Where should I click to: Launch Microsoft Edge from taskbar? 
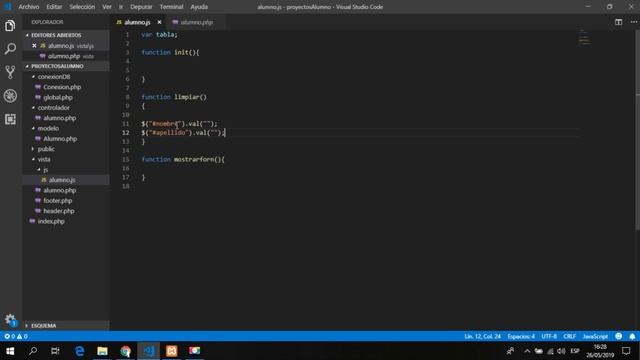(x=80, y=351)
